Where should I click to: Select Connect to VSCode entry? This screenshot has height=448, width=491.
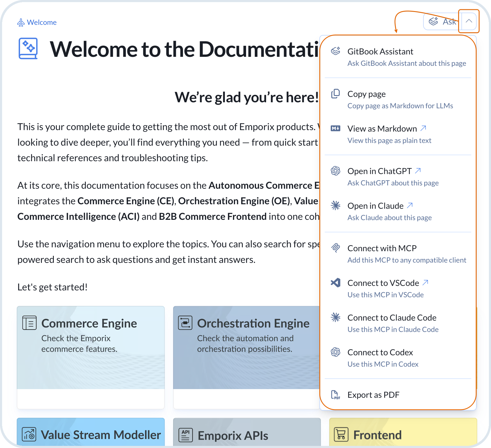[398, 289]
